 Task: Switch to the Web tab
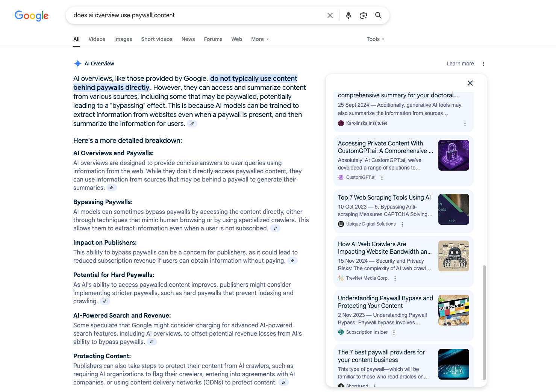point(236,39)
